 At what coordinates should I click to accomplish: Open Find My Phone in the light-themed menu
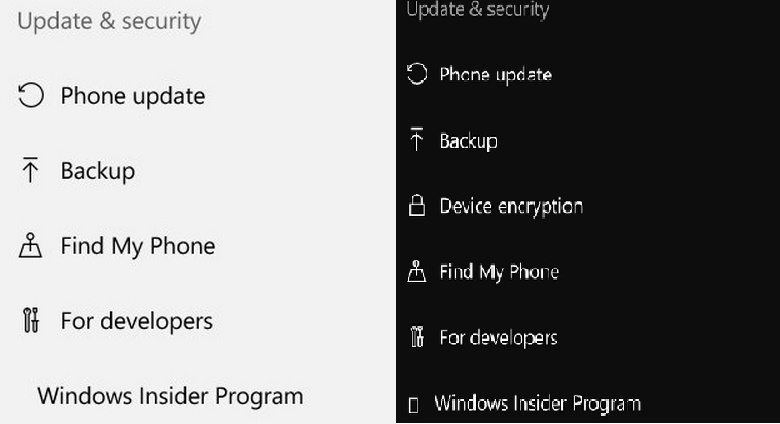coord(138,246)
